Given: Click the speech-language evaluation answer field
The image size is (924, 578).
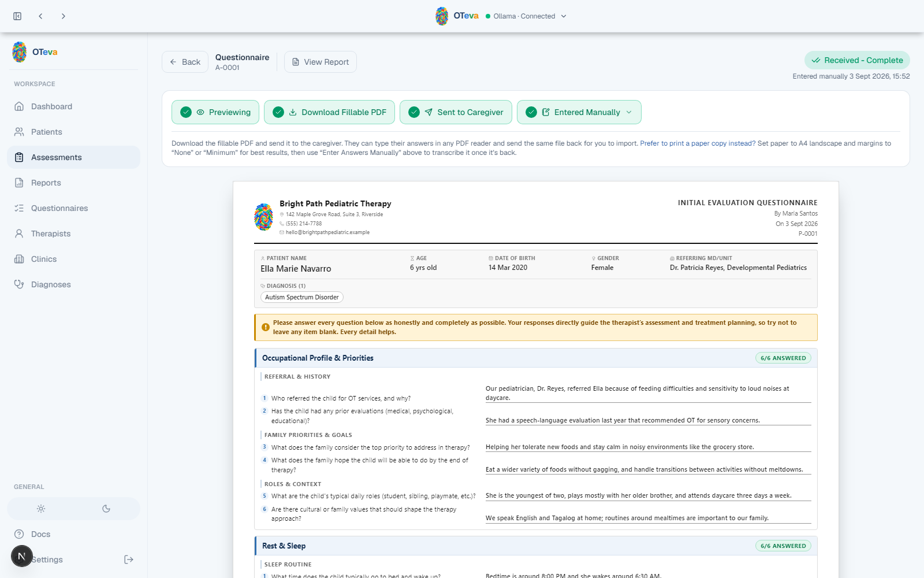Looking at the screenshot, I should click(x=648, y=420).
